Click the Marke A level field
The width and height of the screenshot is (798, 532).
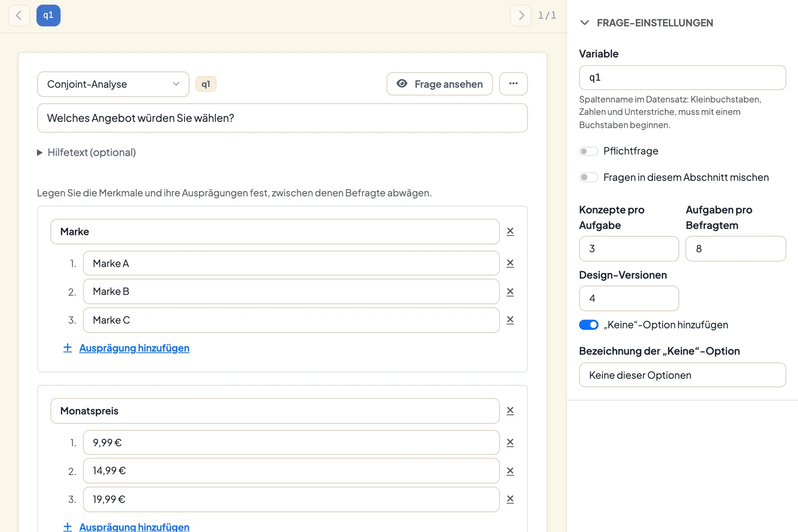(x=291, y=263)
